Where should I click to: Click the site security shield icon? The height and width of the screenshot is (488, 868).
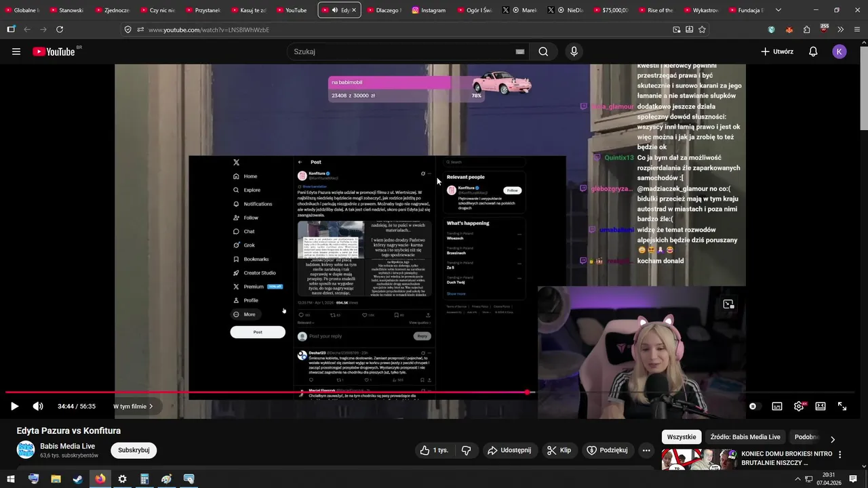[x=127, y=30]
